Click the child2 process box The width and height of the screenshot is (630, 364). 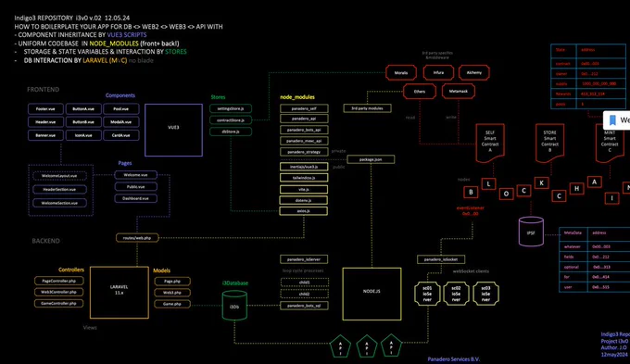point(305,295)
